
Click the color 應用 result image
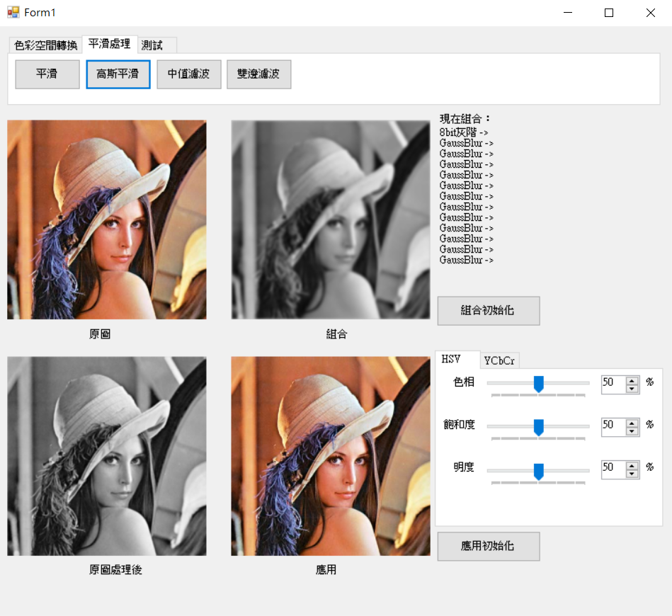(331, 456)
